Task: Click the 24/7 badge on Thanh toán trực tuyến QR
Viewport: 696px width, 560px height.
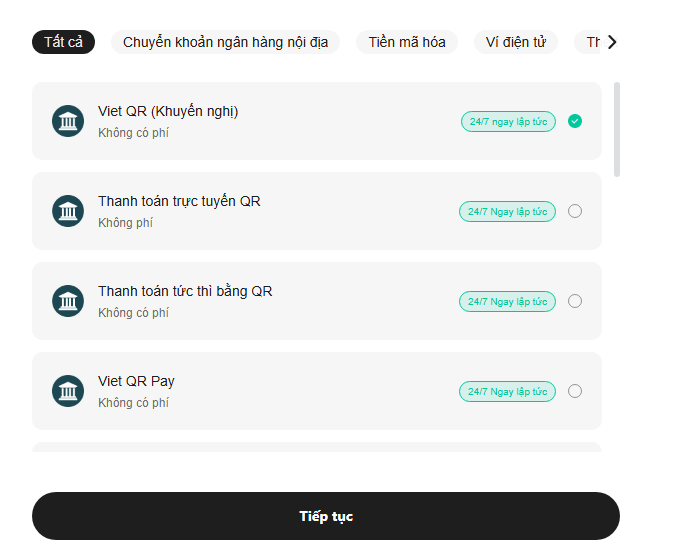Action: 507,211
